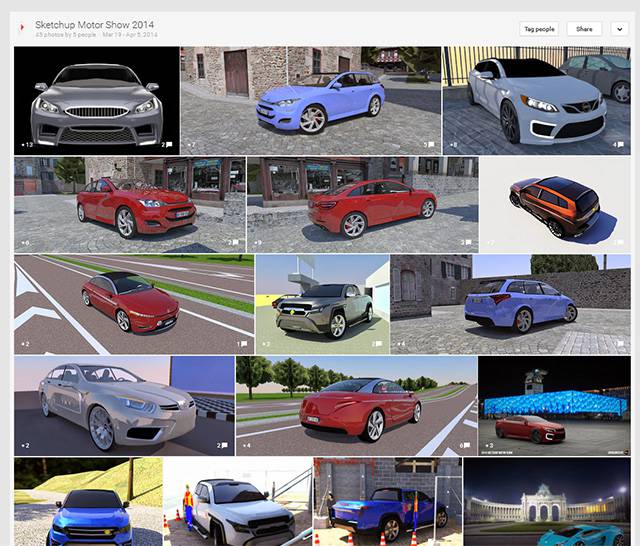640x546 pixels.
Task: Click the comment icon on red black-roof coupe aerial photo
Action: tap(244, 344)
